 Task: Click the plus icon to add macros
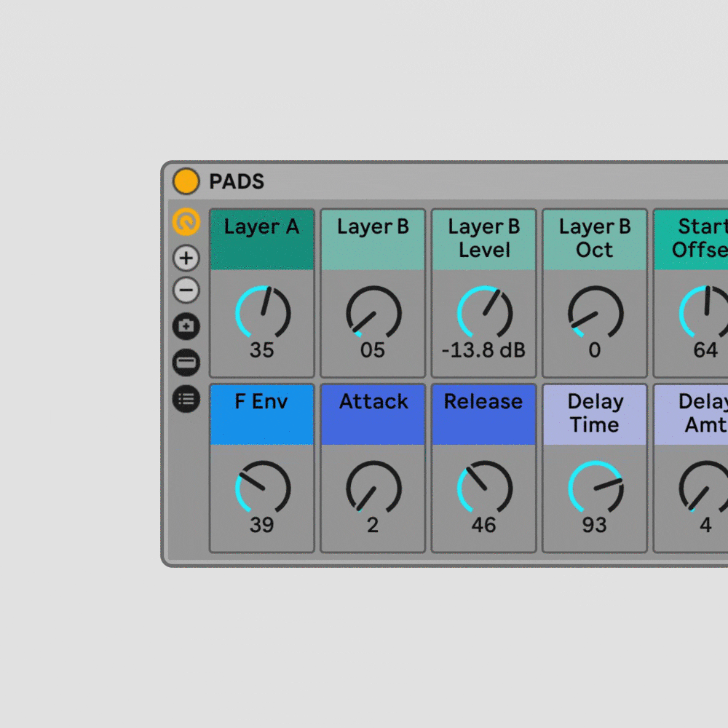click(186, 258)
